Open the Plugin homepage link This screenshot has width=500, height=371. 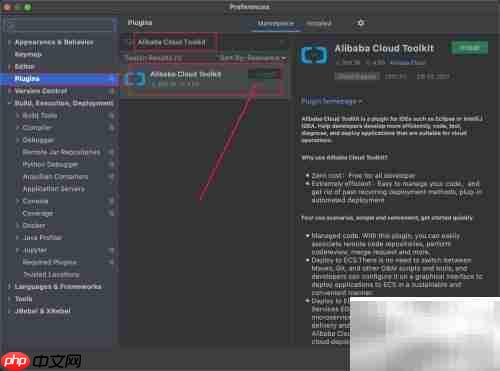click(331, 101)
